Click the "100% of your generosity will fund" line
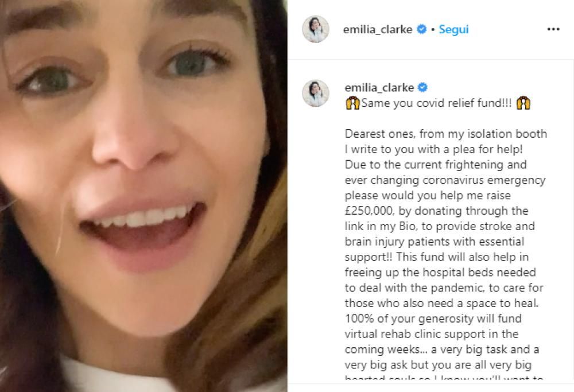574x392 pixels. tap(433, 318)
